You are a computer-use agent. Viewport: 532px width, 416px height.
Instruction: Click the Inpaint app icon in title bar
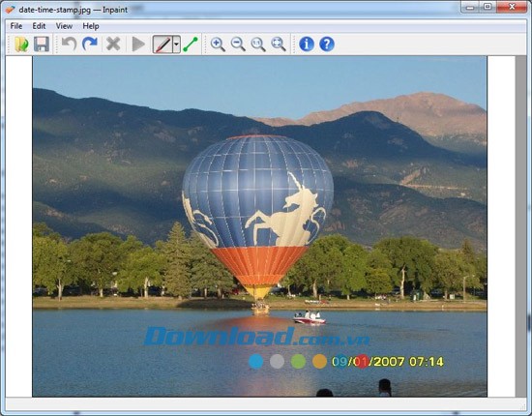point(11,10)
